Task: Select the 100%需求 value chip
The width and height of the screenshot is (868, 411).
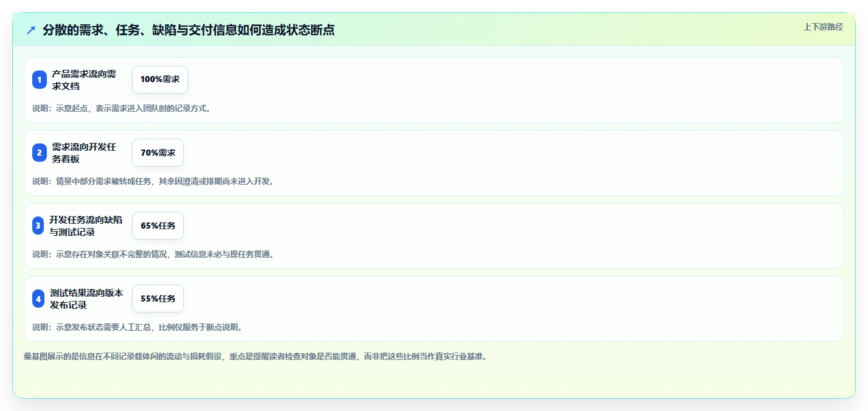Action: (160, 80)
